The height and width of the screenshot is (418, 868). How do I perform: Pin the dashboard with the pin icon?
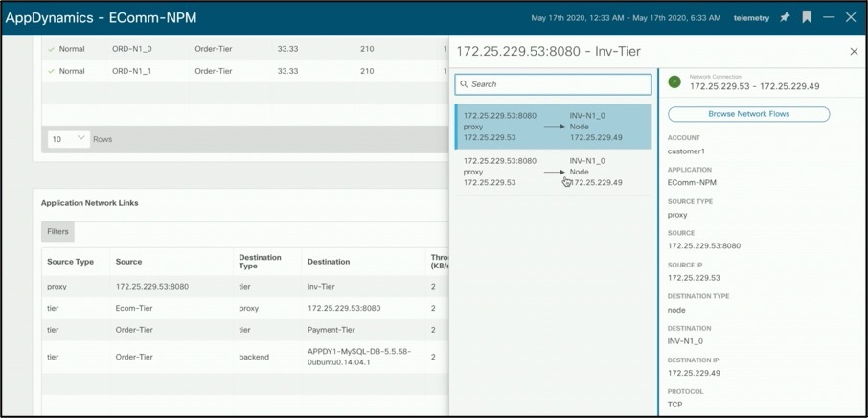coord(785,17)
